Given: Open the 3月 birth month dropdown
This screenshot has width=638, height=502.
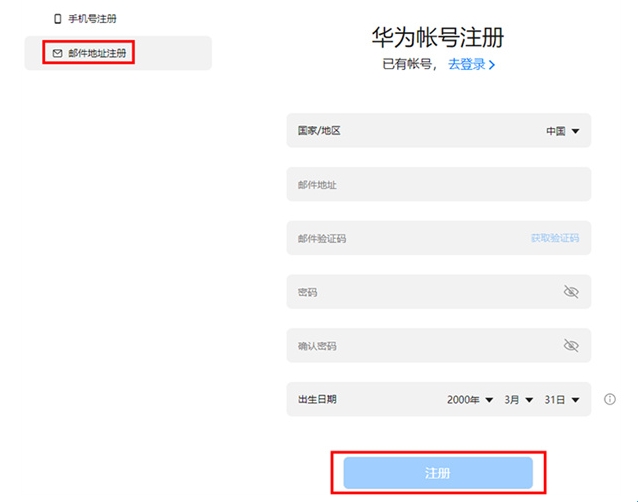Looking at the screenshot, I should tap(516, 400).
